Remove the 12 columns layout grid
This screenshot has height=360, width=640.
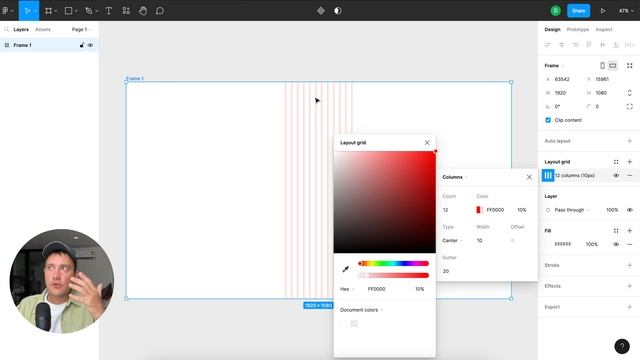tap(630, 176)
